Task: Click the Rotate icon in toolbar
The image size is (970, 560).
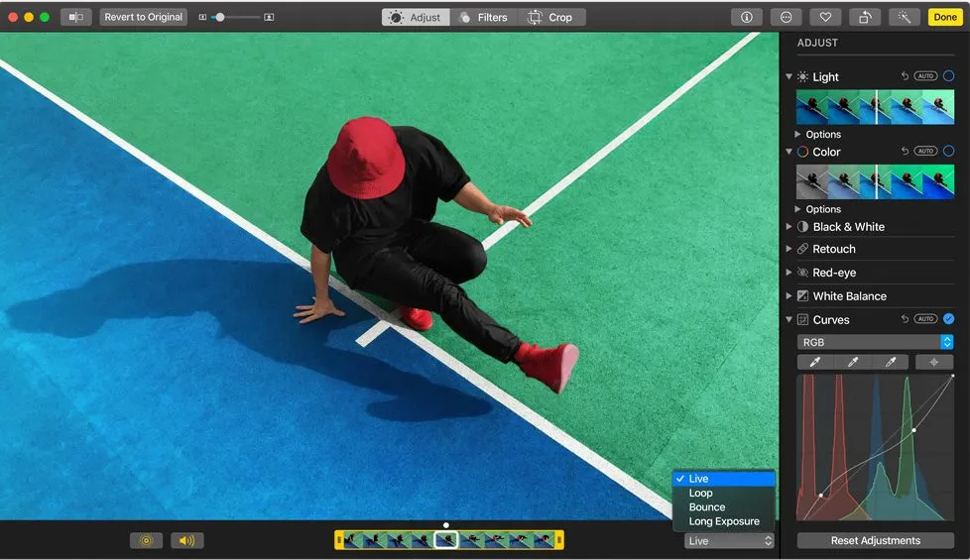Action: [865, 17]
